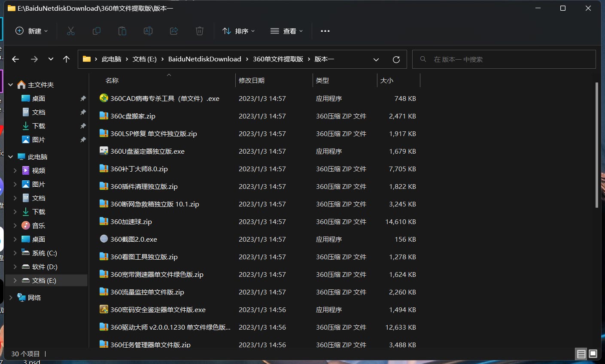
Task: Select file 360驱动大师 v2.0.0.1230 单文件绿色版
Action: [170, 327]
